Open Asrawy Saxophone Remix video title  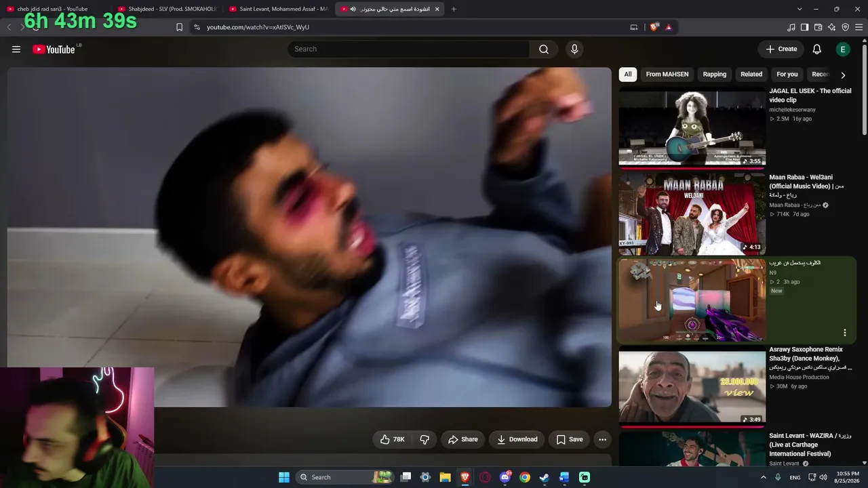click(810, 358)
